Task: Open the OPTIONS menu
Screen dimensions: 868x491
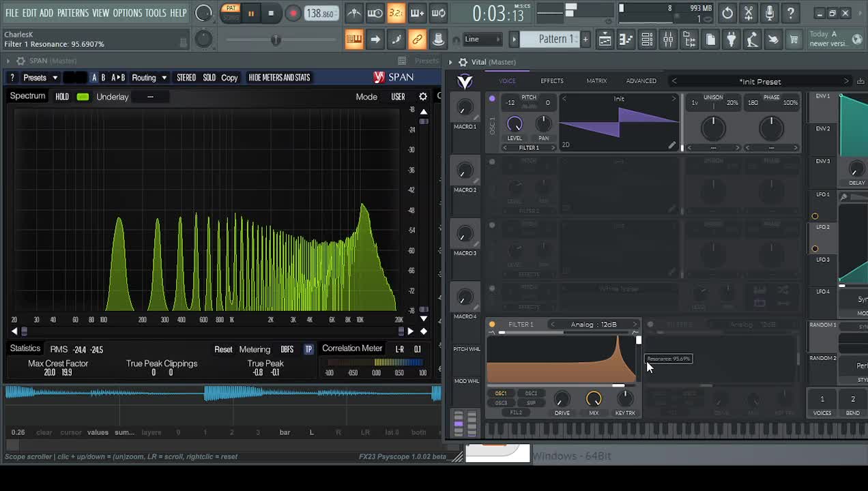Action: coord(127,13)
